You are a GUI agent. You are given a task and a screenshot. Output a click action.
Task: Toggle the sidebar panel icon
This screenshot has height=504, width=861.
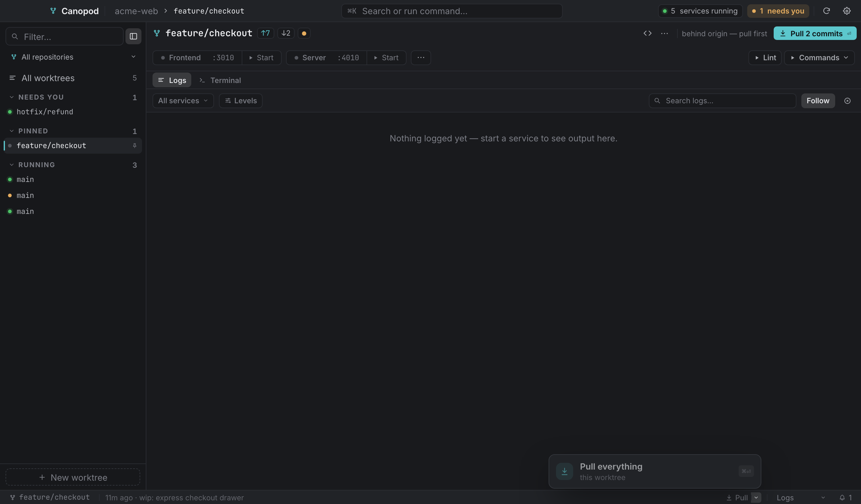coord(133,36)
